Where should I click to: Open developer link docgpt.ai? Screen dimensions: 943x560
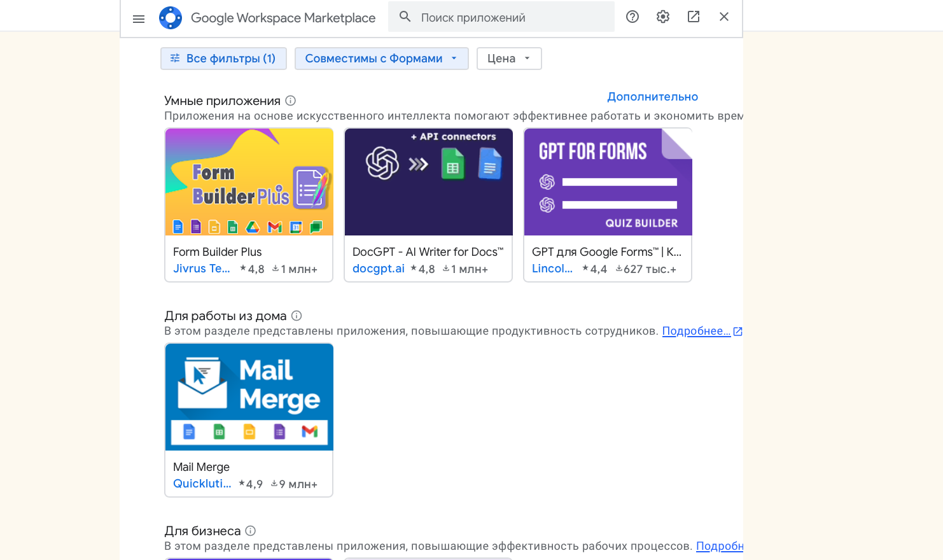pos(379,269)
